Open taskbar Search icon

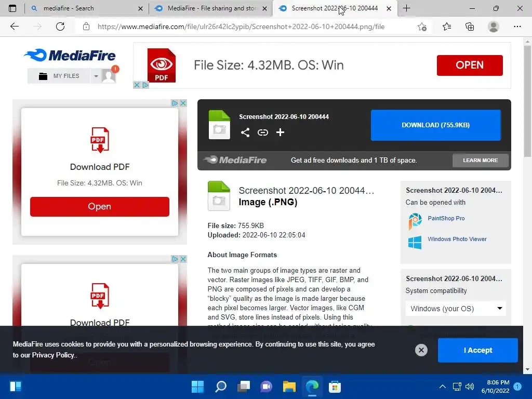point(220,387)
